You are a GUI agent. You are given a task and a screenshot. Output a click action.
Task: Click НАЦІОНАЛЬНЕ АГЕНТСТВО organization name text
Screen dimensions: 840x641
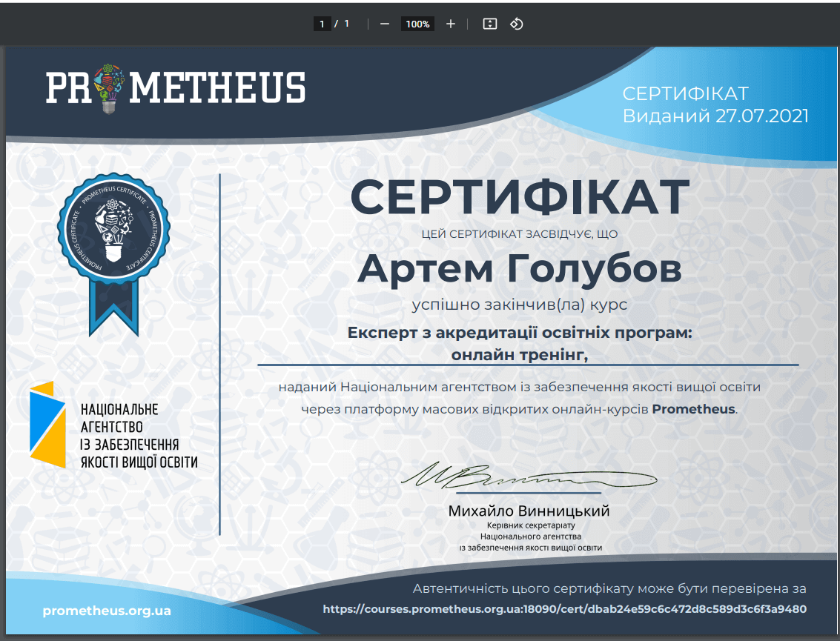tap(139, 436)
